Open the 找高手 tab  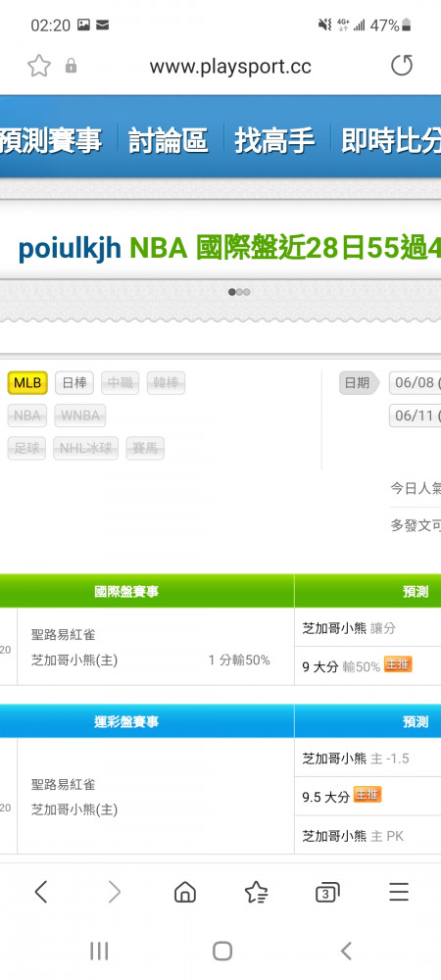(274, 140)
